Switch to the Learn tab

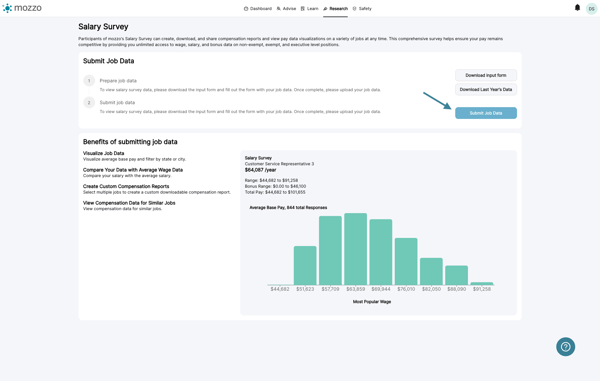tap(310, 8)
